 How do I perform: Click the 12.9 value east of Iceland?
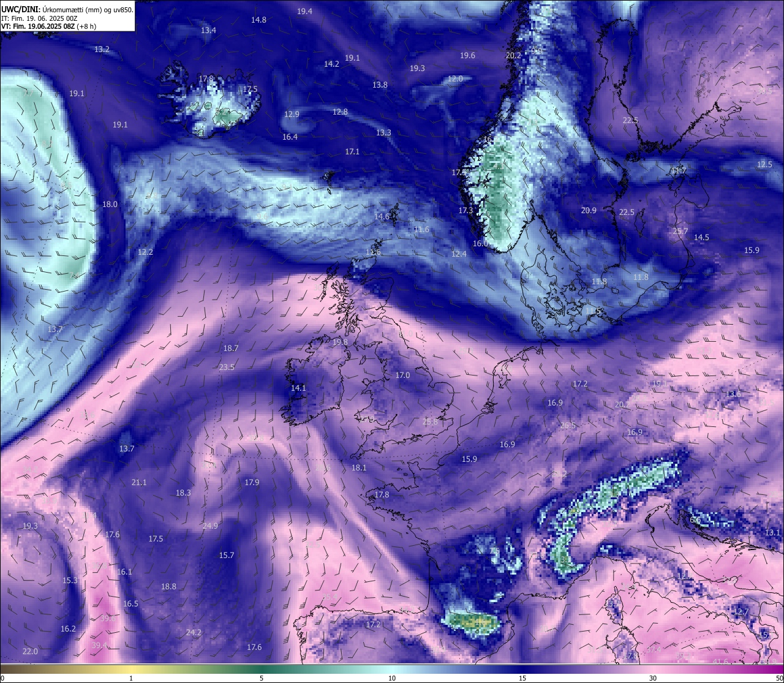pyautogui.click(x=292, y=115)
